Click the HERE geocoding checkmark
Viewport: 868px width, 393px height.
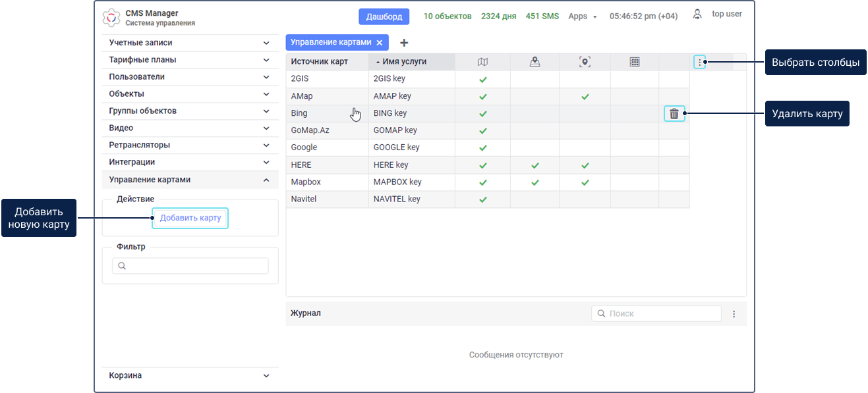pyautogui.click(x=585, y=165)
